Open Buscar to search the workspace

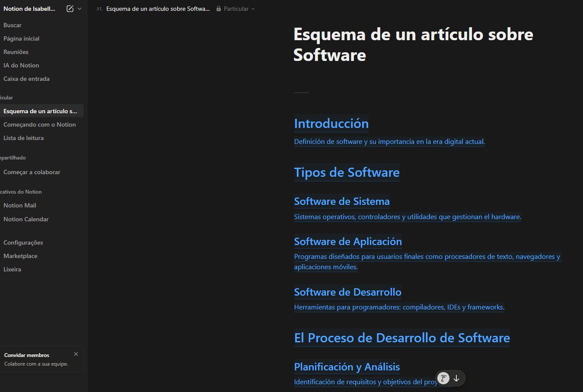pos(13,25)
